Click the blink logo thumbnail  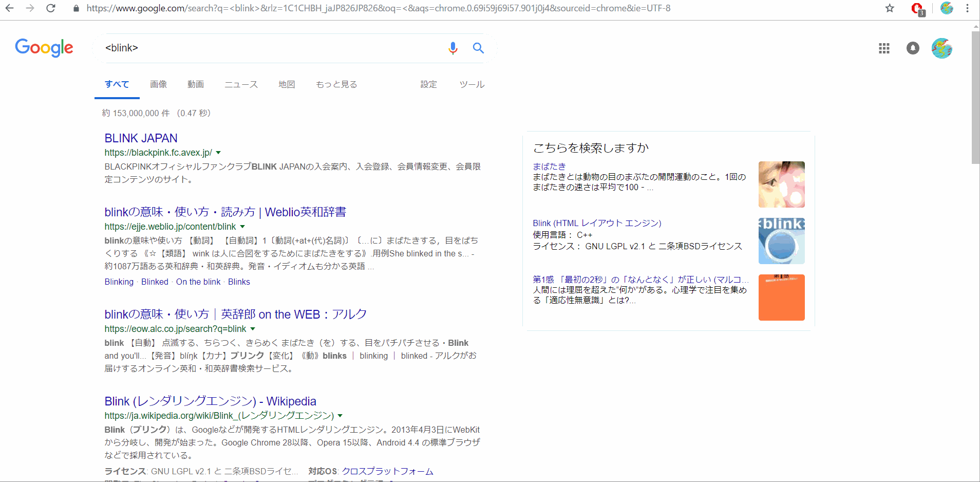tap(782, 241)
